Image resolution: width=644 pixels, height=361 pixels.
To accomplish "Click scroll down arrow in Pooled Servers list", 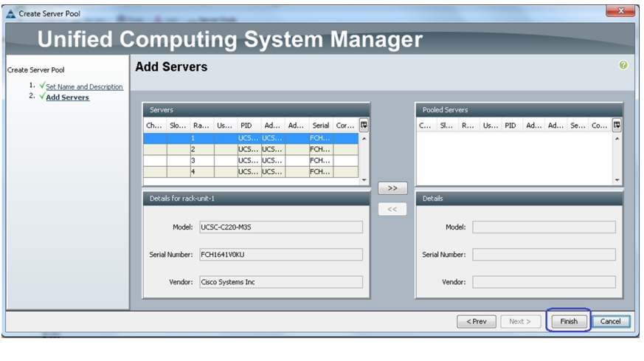I will coord(617,180).
